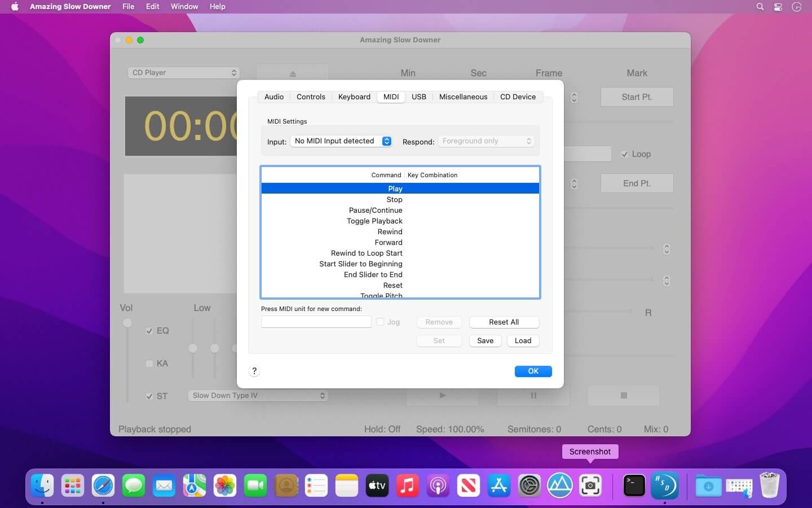The width and height of the screenshot is (812, 508).
Task: Open the MIDI Input dropdown
Action: (342, 141)
